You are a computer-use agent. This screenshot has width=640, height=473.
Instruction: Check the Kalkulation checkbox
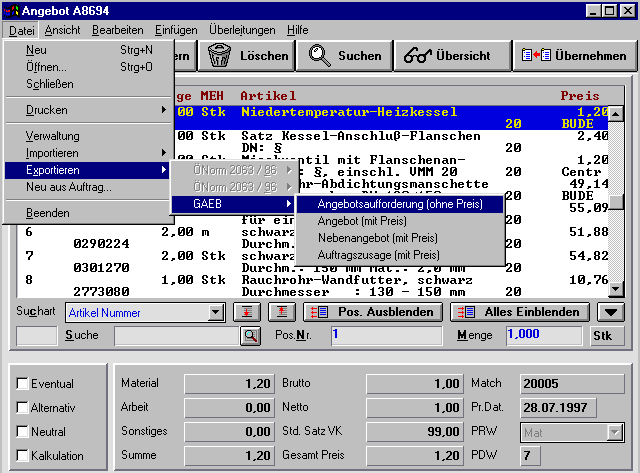(x=24, y=456)
